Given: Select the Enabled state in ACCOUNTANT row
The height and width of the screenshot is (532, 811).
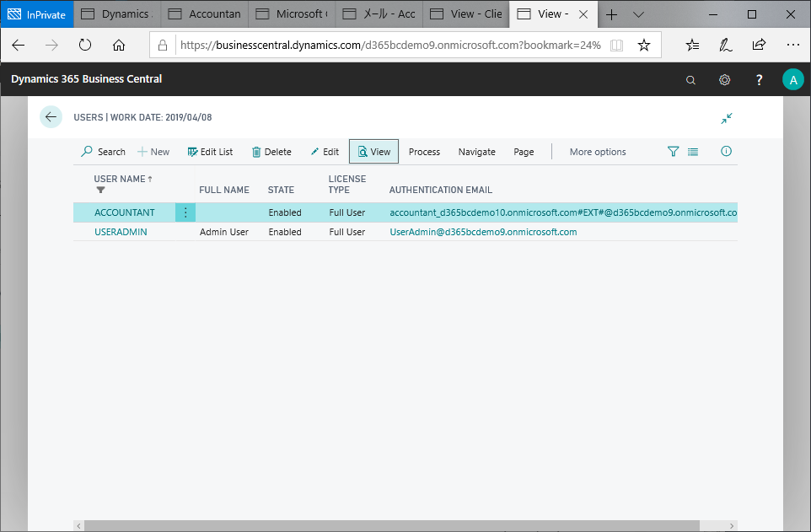Looking at the screenshot, I should (285, 212).
